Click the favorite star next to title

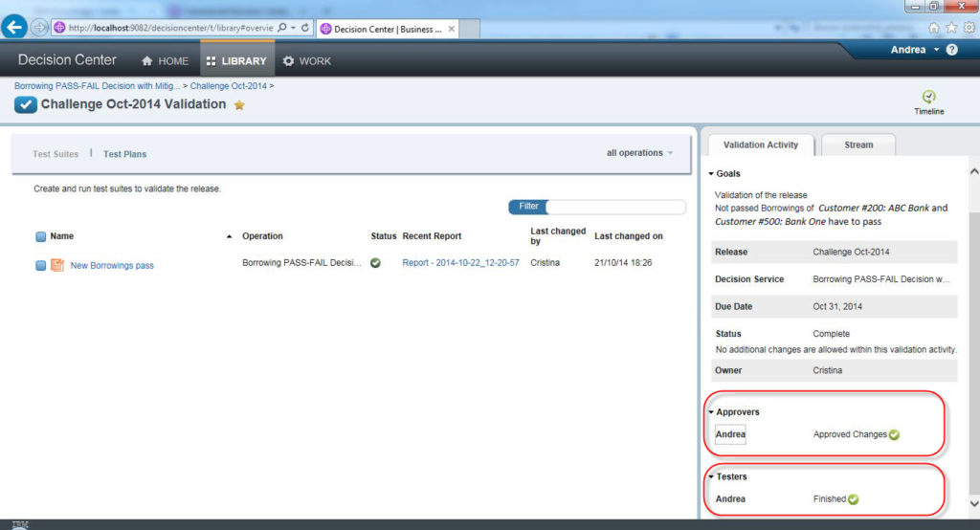click(239, 105)
